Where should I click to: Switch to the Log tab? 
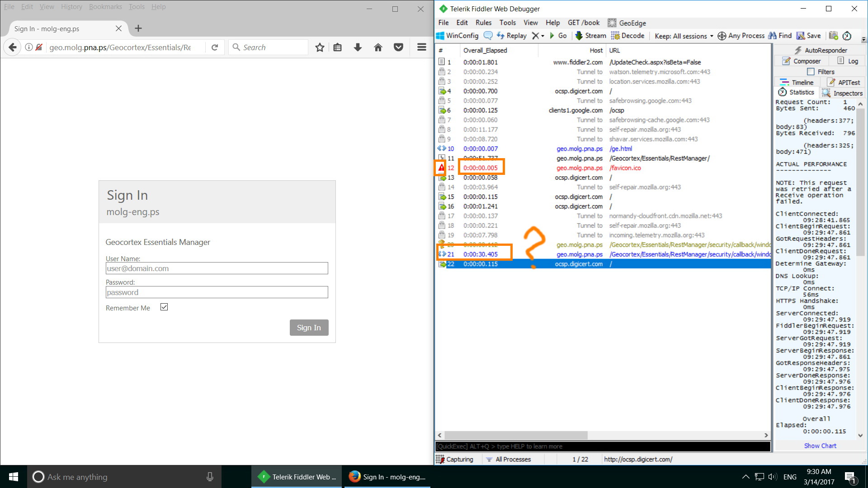point(848,61)
